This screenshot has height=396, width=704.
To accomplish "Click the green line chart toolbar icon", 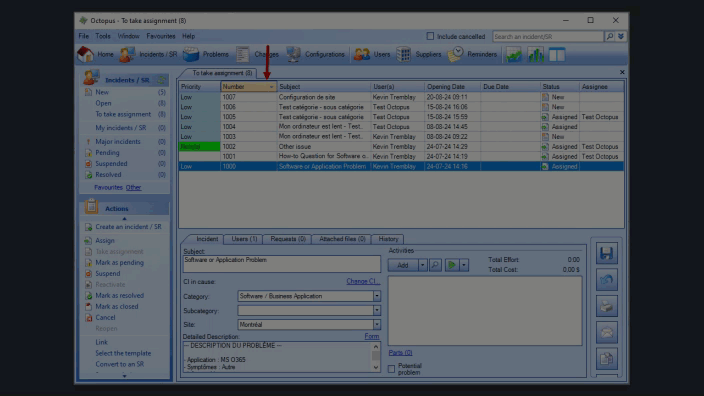I will pyautogui.click(x=514, y=55).
